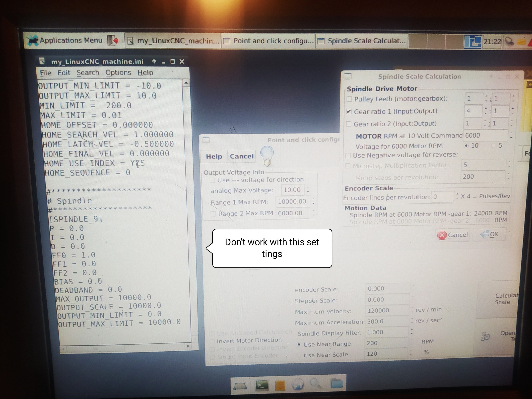Enable Gear ratio 2 (Input:Output) checkbox
The width and height of the screenshot is (532, 399).
[348, 124]
